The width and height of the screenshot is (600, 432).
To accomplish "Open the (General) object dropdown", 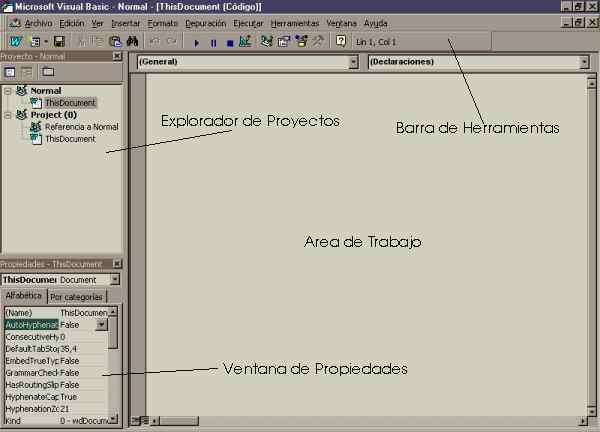I will 353,62.
